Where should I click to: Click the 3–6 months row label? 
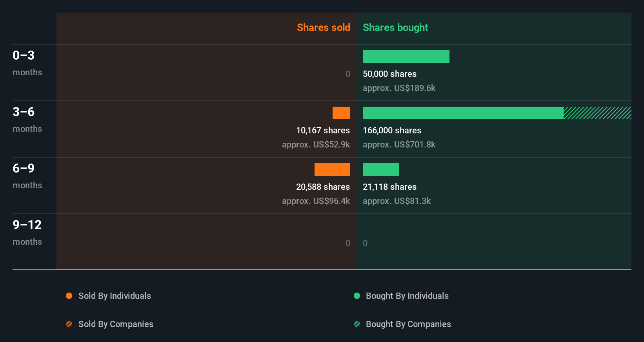tap(27, 120)
